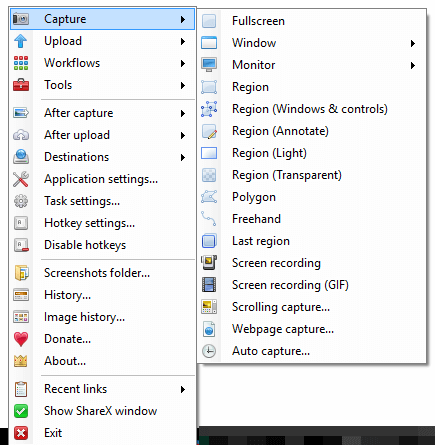This screenshot has width=435, height=445.
Task: Click the gear icon for Task settings
Action: pyautogui.click(x=21, y=201)
